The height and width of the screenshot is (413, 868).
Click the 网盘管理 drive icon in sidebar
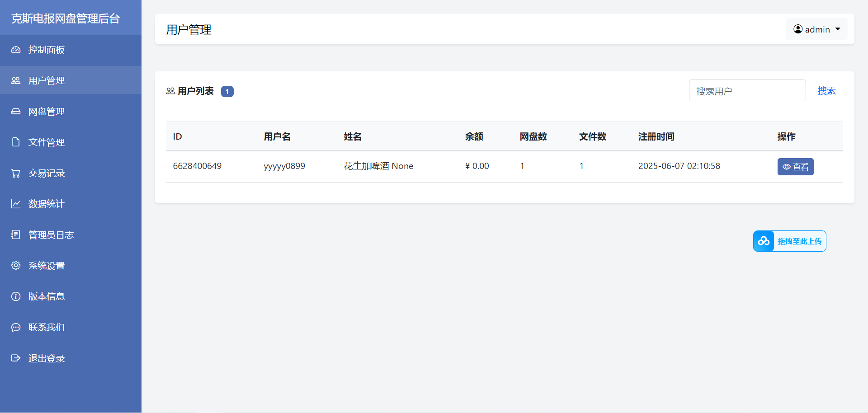click(16, 111)
